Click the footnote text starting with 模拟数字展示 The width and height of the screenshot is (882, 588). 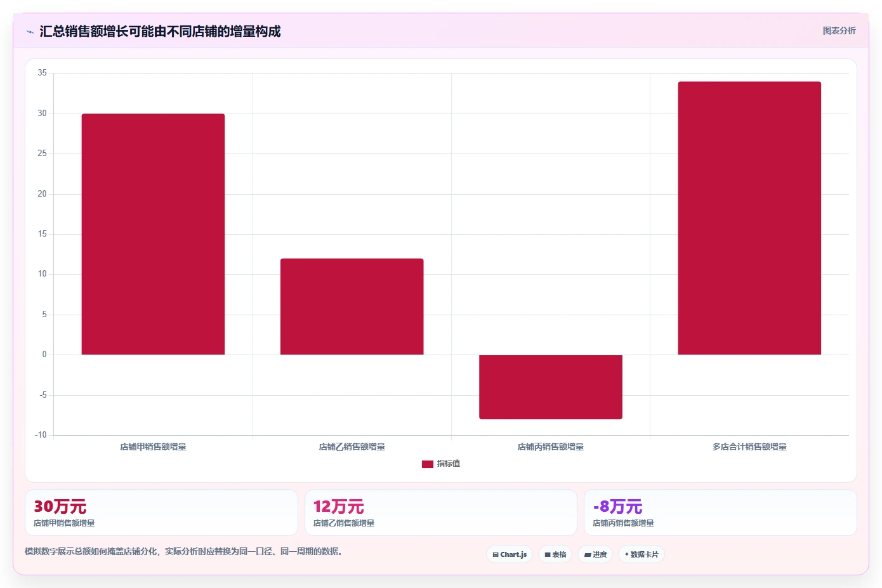(x=185, y=551)
